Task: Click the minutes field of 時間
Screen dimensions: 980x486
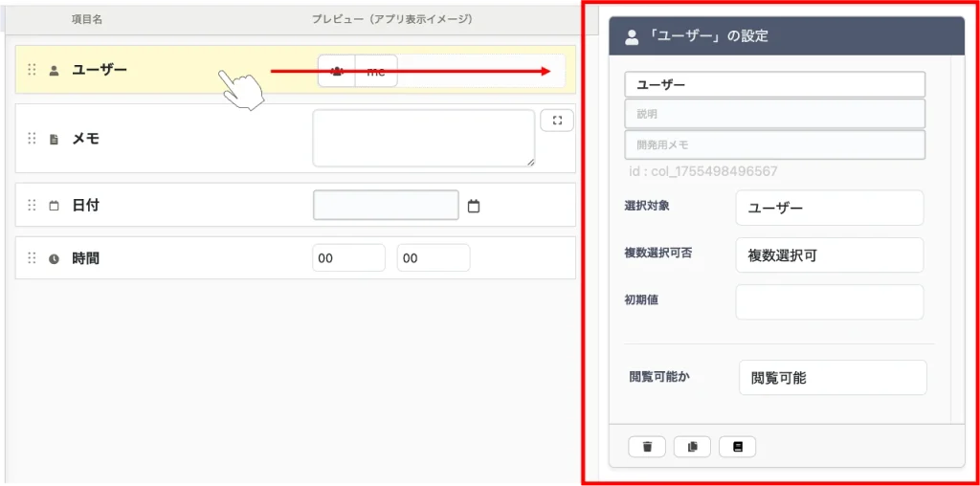Action: click(x=434, y=258)
